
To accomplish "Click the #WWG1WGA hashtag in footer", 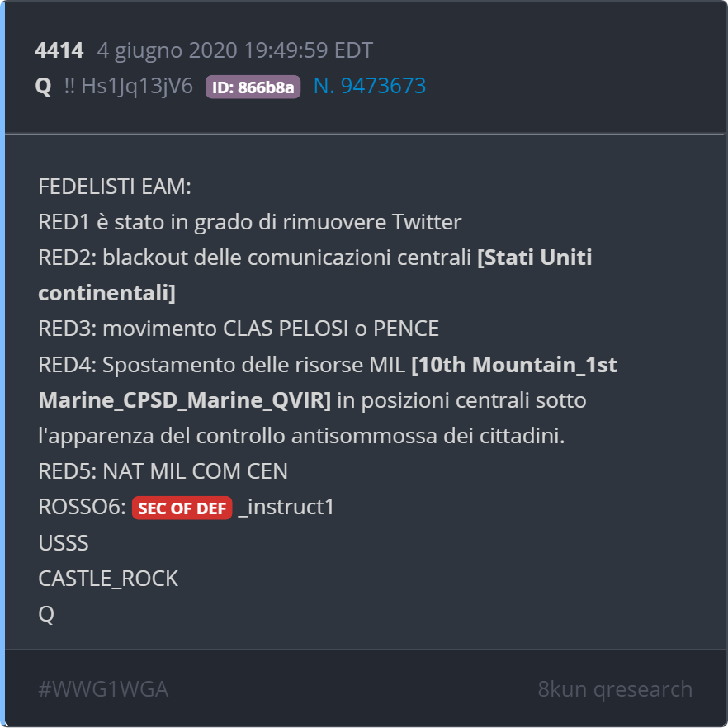I will pyautogui.click(x=103, y=689).
